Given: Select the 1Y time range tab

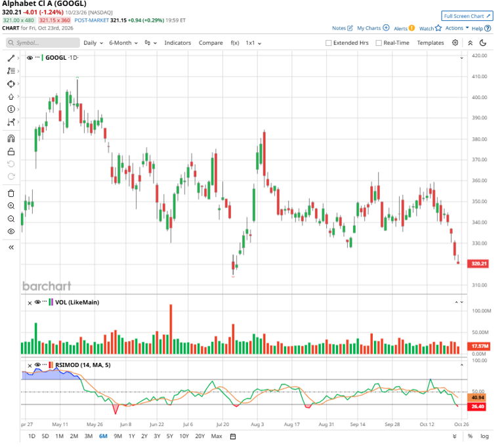Looking at the screenshot, I should point(132,436).
